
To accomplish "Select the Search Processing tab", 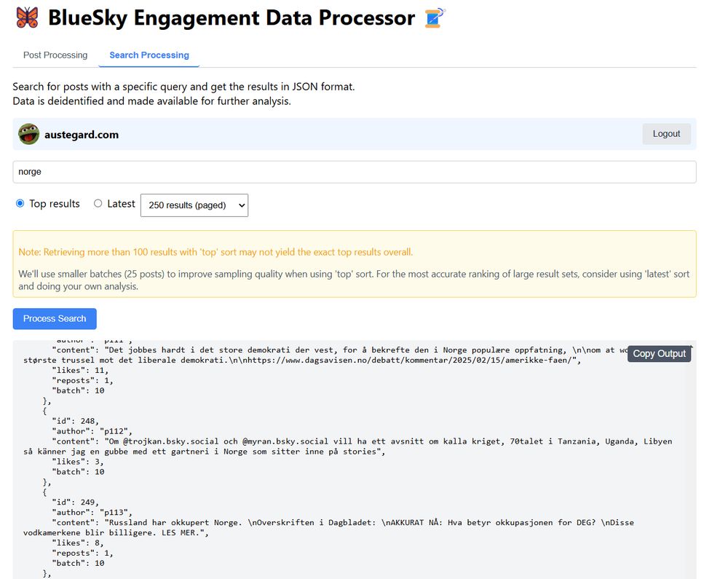I will point(149,55).
